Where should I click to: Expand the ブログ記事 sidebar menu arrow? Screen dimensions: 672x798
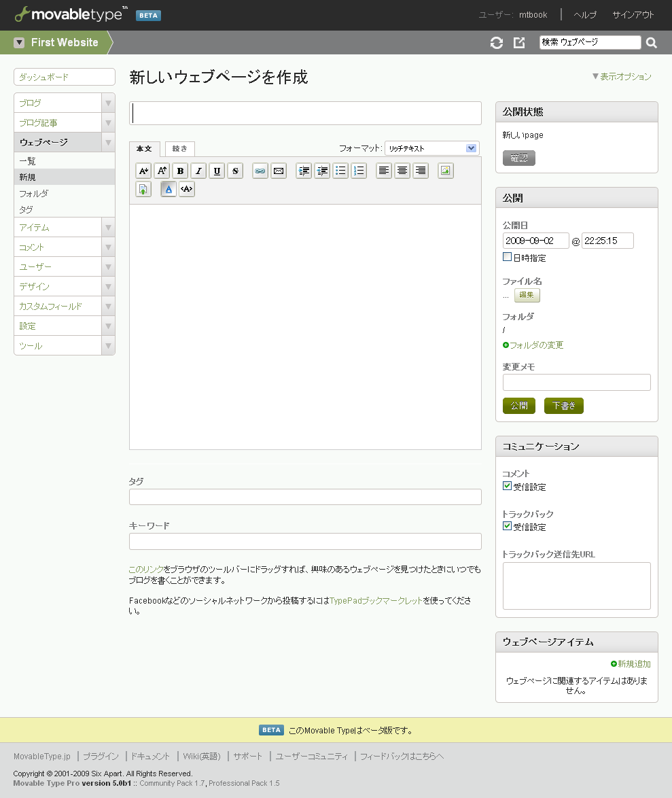coord(108,123)
